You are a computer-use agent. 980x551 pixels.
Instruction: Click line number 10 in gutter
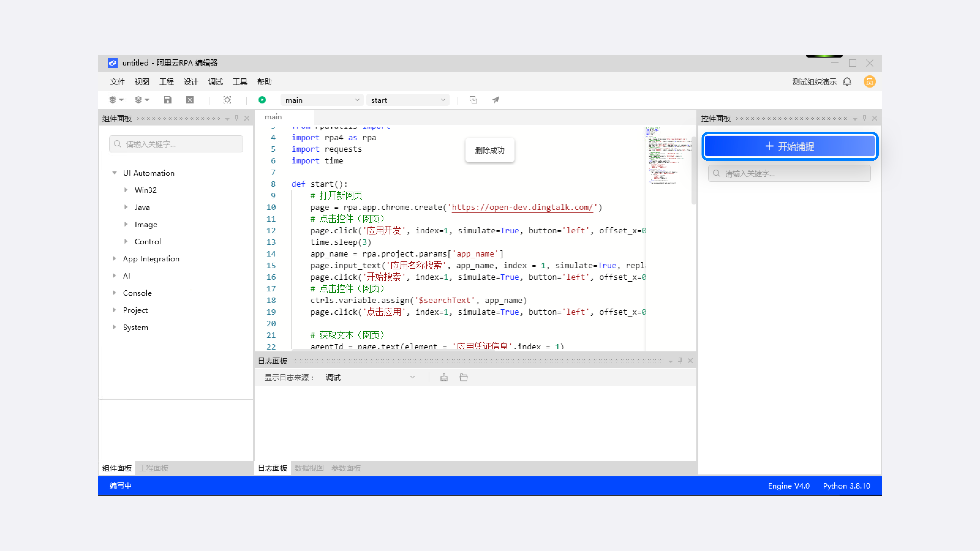pyautogui.click(x=271, y=207)
